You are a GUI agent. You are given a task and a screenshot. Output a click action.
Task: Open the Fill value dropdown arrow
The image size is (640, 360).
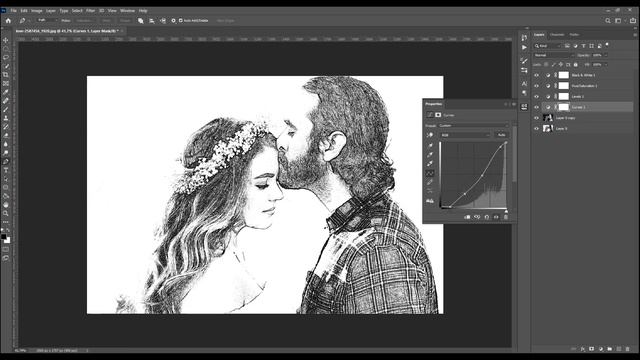(606, 64)
